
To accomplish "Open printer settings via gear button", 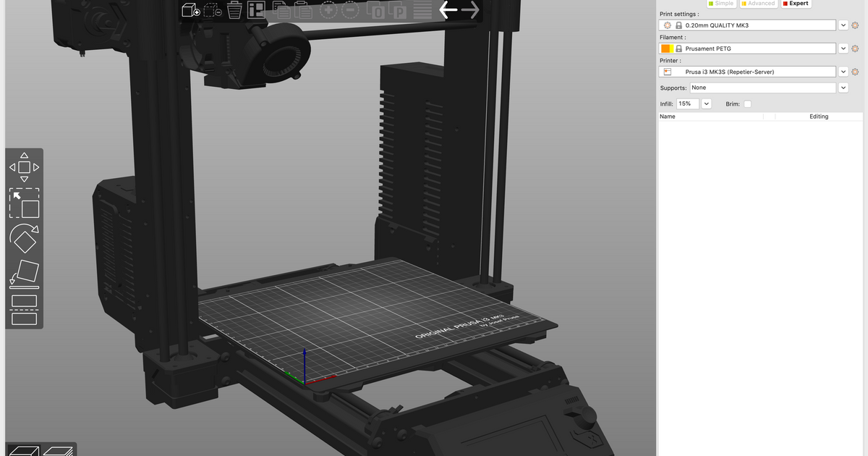I will click(855, 72).
